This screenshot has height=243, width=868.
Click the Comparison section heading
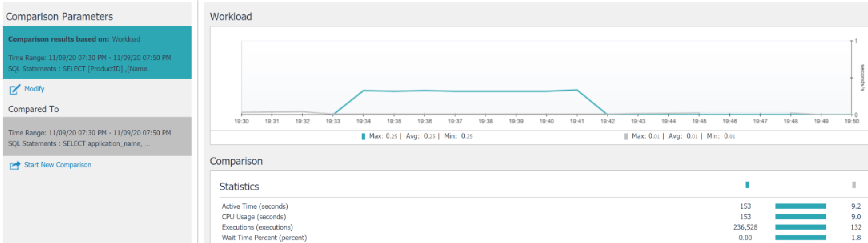pos(236,161)
